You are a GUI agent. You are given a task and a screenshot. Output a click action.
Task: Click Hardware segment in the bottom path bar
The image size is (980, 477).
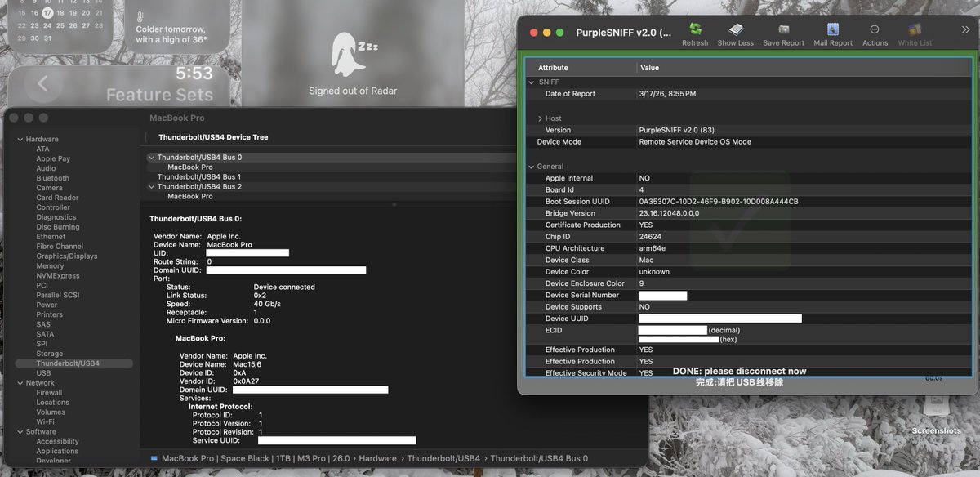click(x=377, y=459)
